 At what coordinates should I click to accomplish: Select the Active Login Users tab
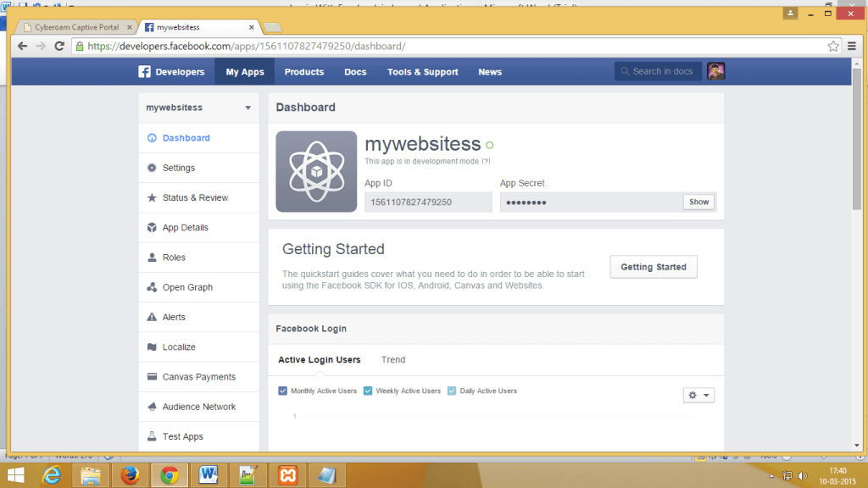click(x=320, y=359)
